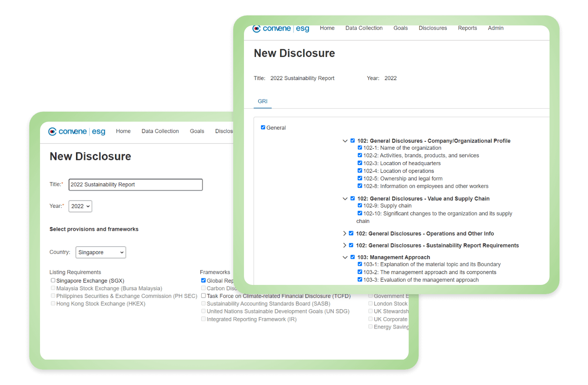The height and width of the screenshot is (385, 588).
Task: Tick the Task Force on Climate-related Financial Disclosure checkbox
Action: (x=204, y=296)
